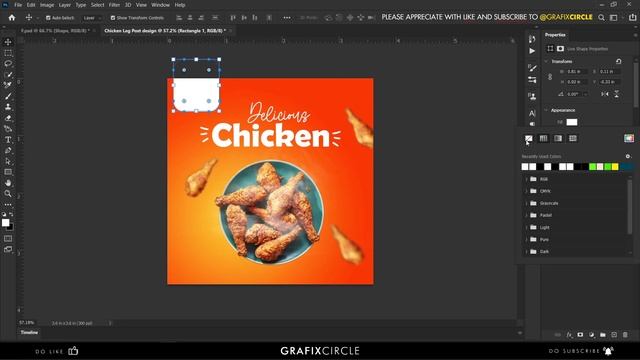Select the Rectangular Marquee tool
The height and width of the screenshot is (360, 640).
(x=8, y=53)
